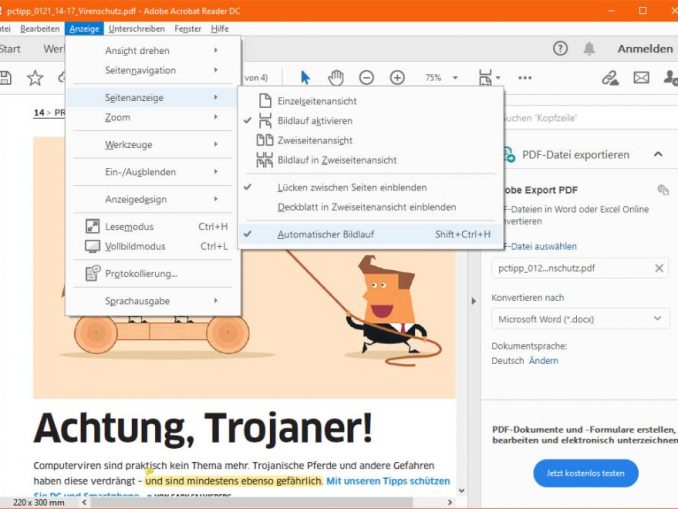Image resolution: width=678 pixels, height=509 pixels.
Task: Expand Sprachausgabe submenu
Action: tap(153, 301)
